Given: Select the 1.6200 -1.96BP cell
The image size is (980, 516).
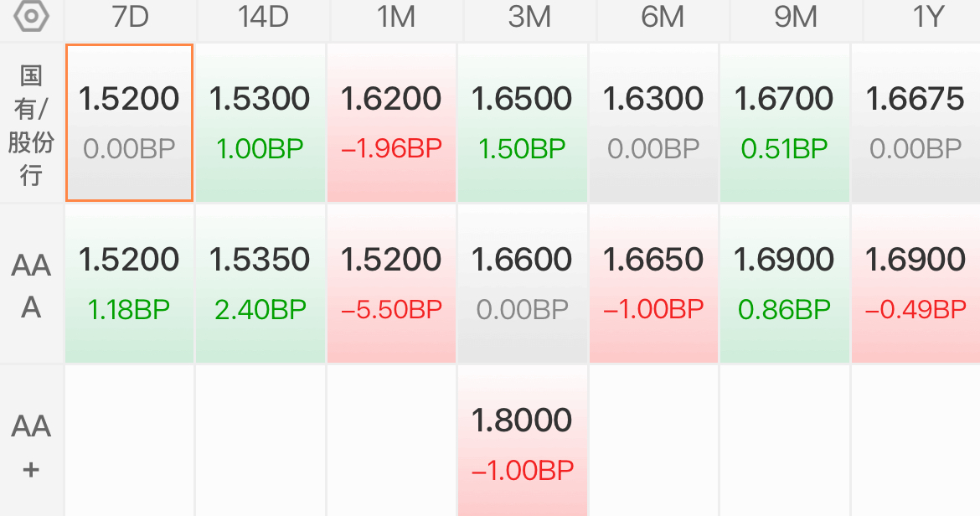Looking at the screenshot, I should [x=391, y=123].
